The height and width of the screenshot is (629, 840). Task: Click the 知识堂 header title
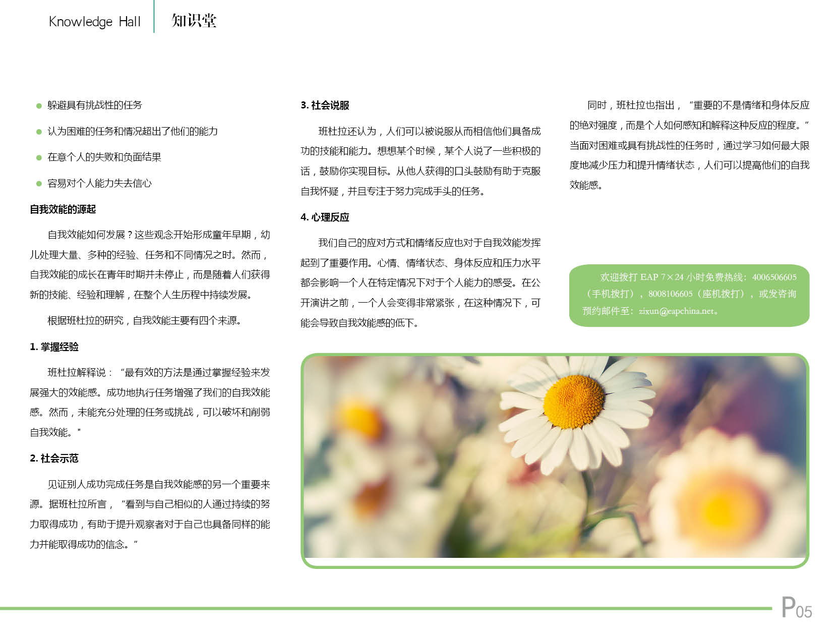(x=194, y=21)
